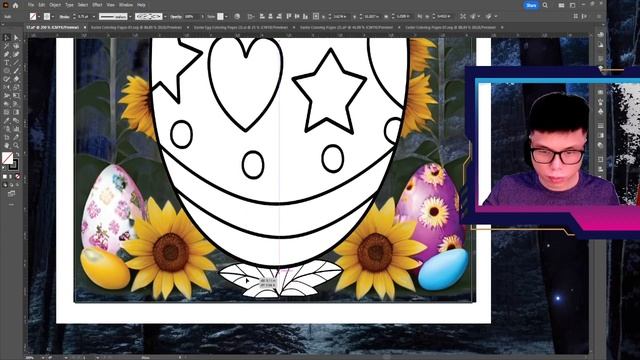Click Horizontal Align Right icon
This screenshot has width=640, height=360.
279,16
